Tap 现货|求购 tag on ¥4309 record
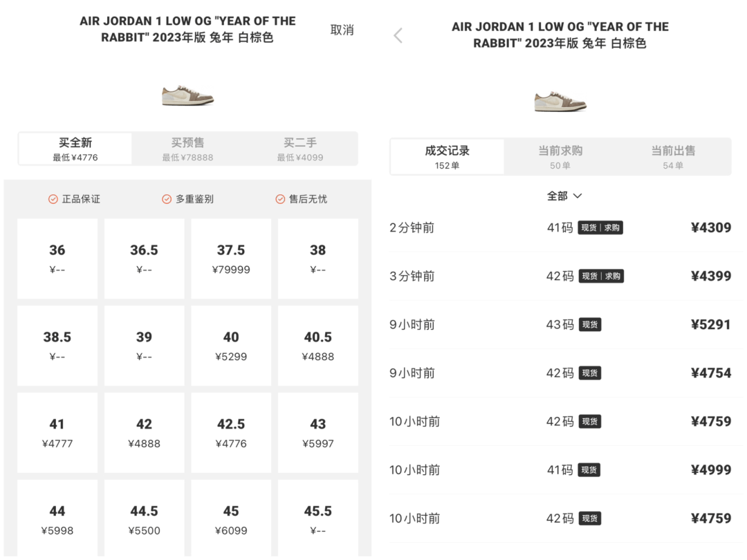Viewport: 747px width, 560px height. (600, 227)
